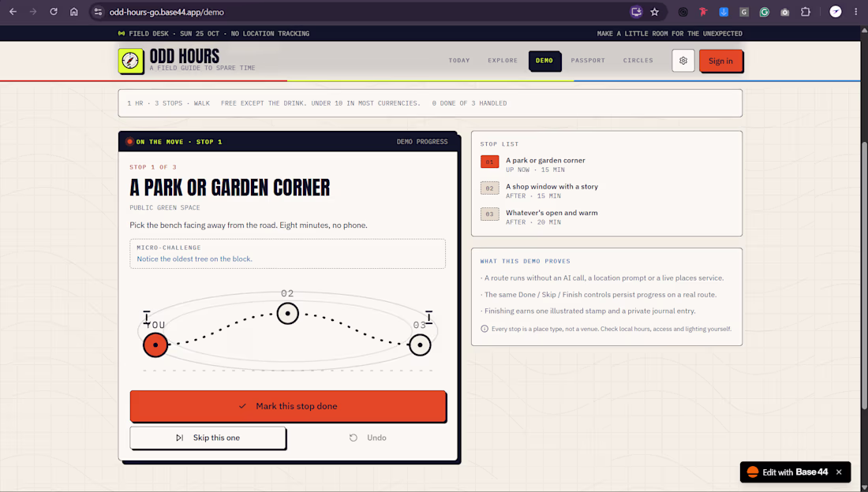Switch to the Explore nav tab
This screenshot has height=492, width=868.
click(x=503, y=61)
